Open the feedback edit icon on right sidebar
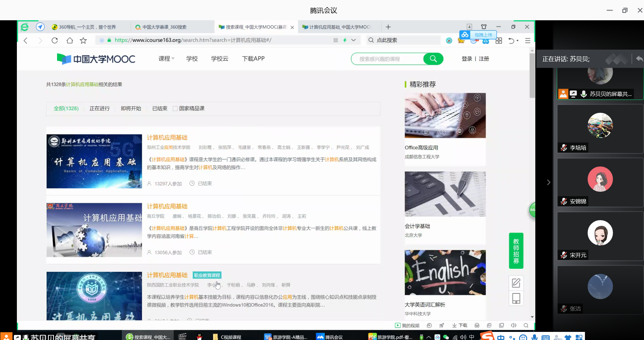Image resolution: width=644 pixels, height=340 pixels. click(516, 283)
